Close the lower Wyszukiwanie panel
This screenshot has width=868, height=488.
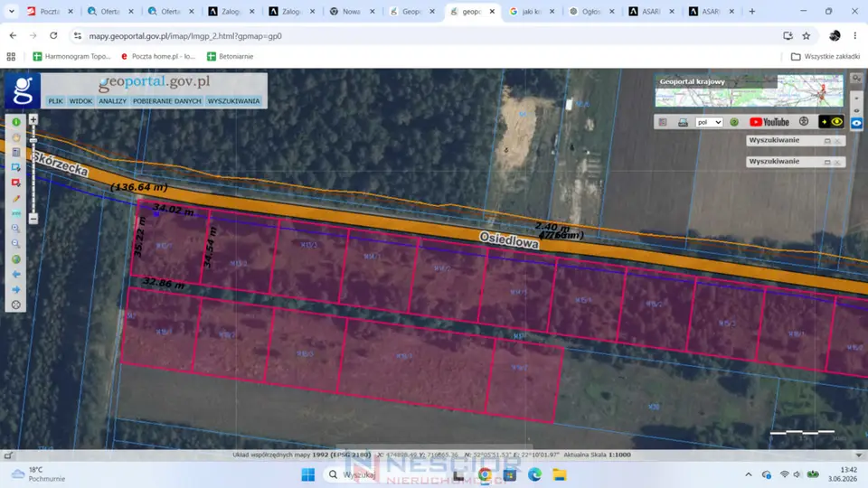click(x=837, y=162)
